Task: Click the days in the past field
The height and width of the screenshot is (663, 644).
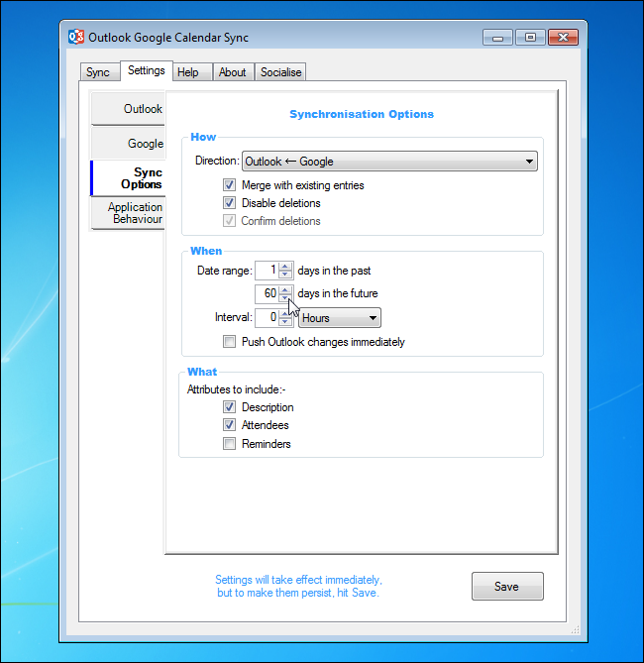Action: pyautogui.click(x=267, y=271)
